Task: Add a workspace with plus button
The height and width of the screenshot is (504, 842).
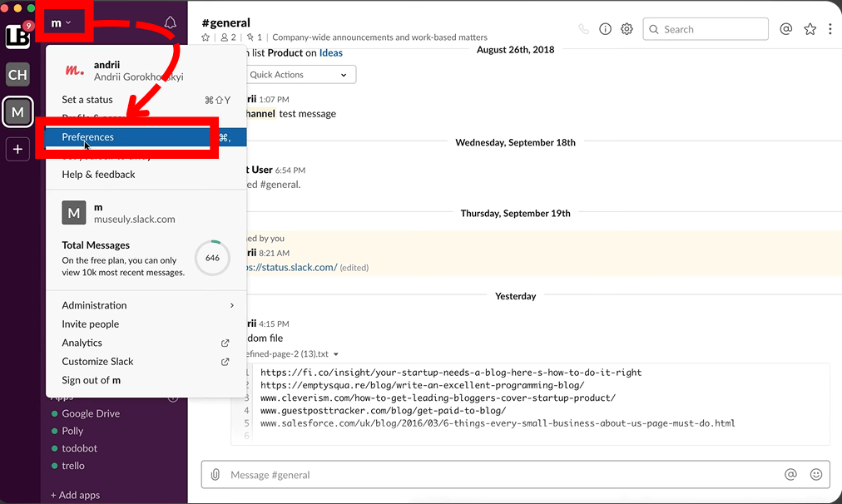Action: [x=17, y=150]
